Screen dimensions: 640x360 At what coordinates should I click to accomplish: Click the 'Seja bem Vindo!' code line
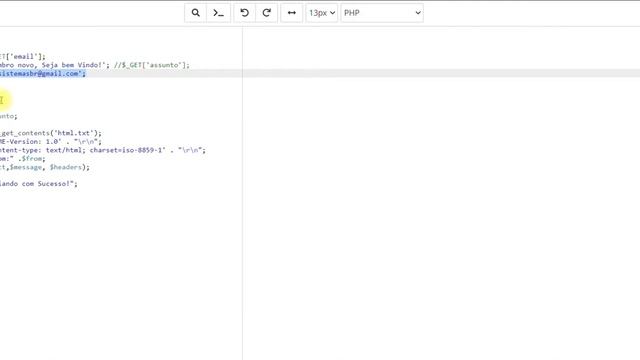[95, 65]
